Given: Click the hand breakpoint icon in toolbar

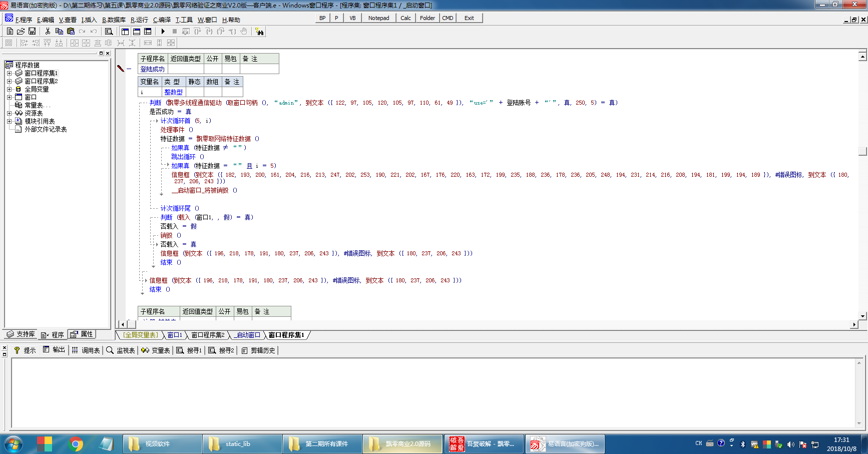Looking at the screenshot, I should 244,31.
